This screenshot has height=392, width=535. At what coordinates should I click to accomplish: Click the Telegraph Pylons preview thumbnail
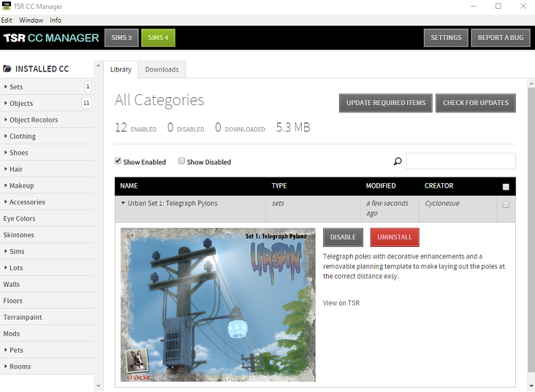point(218,304)
